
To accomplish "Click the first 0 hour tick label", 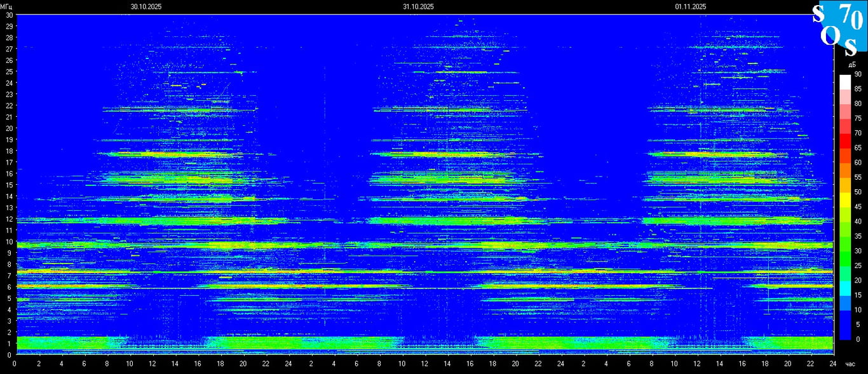I will (x=16, y=364).
